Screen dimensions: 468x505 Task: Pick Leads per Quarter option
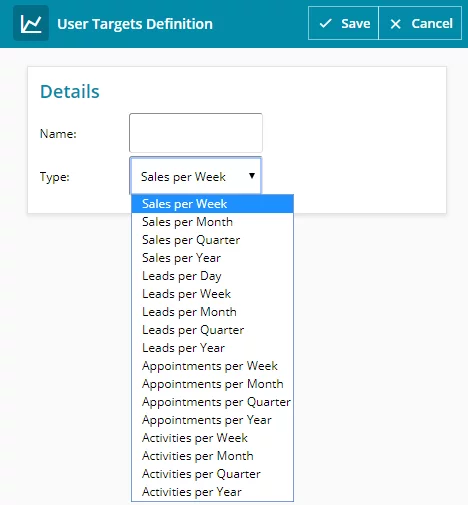click(x=212, y=330)
